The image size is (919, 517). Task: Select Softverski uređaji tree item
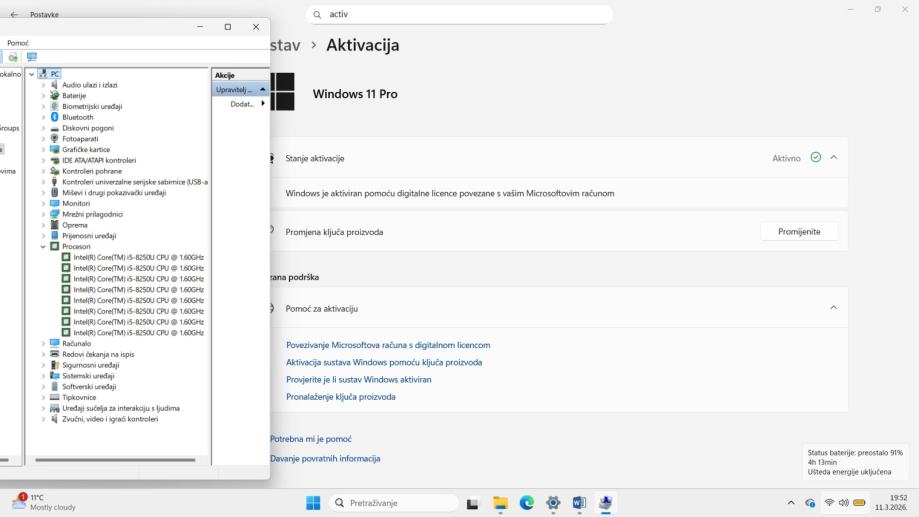click(89, 387)
